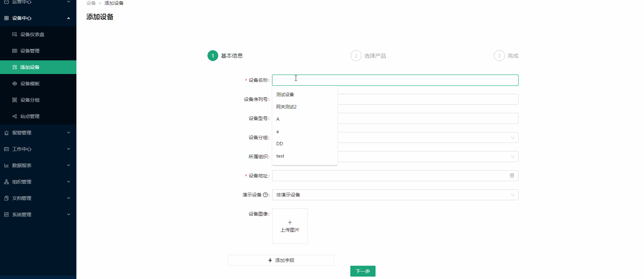Click the 设备 breadcrumb link
Screen dimensions: 644x279
click(x=91, y=3)
